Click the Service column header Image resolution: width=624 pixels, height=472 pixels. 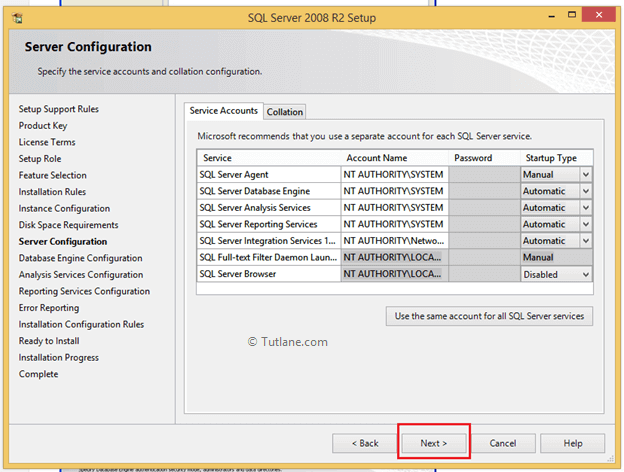(269, 158)
